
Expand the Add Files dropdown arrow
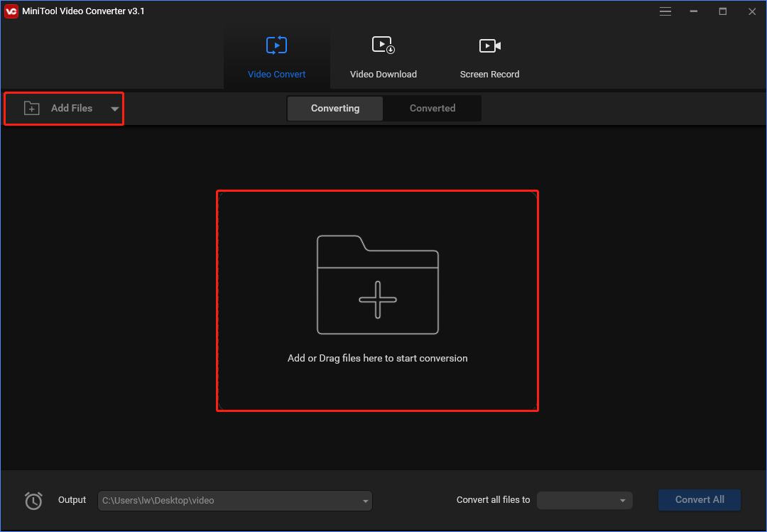[114, 109]
